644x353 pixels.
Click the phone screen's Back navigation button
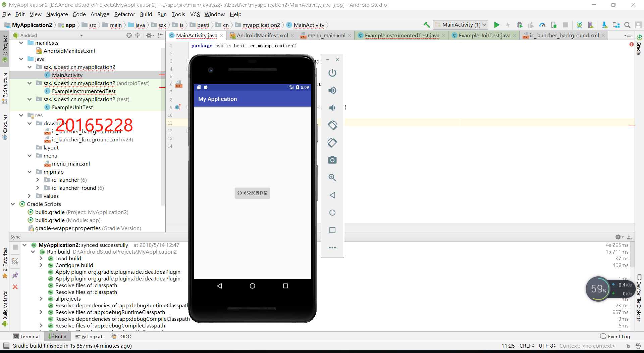(219, 286)
